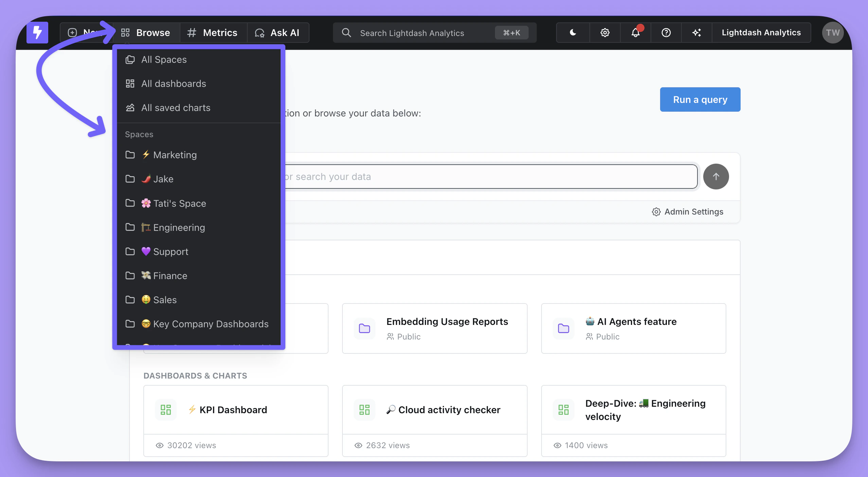Click the Lightdash lightning logo
868x477 pixels.
pyautogui.click(x=37, y=33)
